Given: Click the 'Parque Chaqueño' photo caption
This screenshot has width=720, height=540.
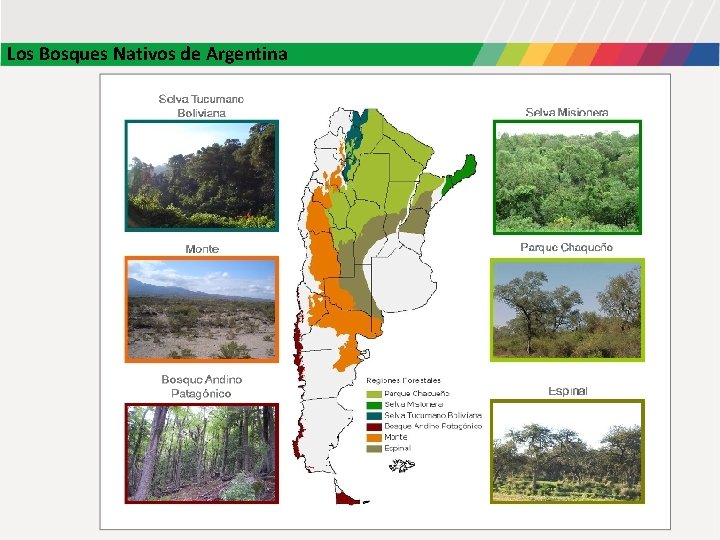Looking at the screenshot, I should pos(567,248).
